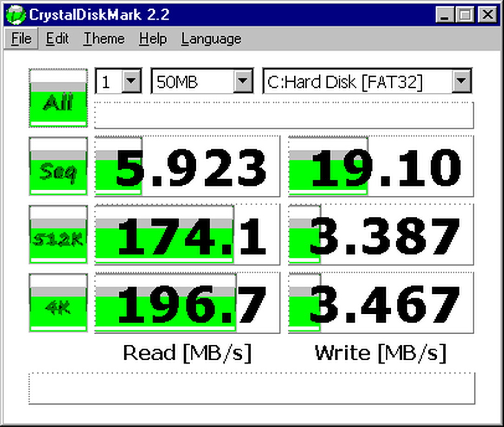Maximize the CrystalDiskMark window
Screen dimensions: 504x427
click(x=465, y=15)
